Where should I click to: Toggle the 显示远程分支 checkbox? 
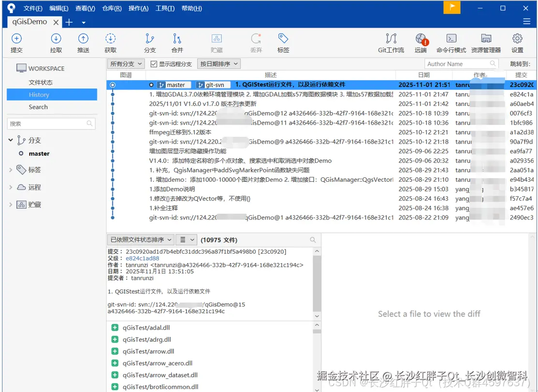[154, 64]
